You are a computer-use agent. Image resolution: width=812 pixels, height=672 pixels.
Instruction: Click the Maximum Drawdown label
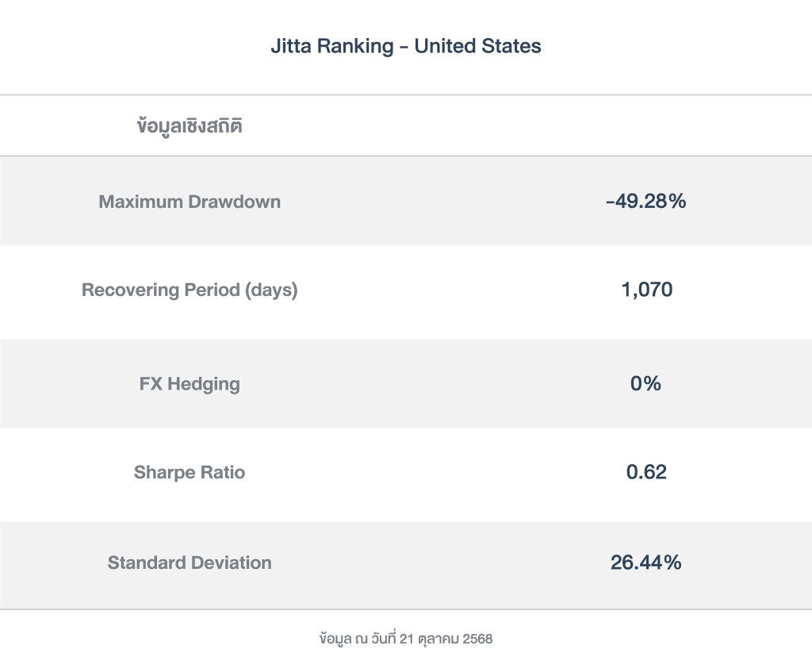coord(190,202)
